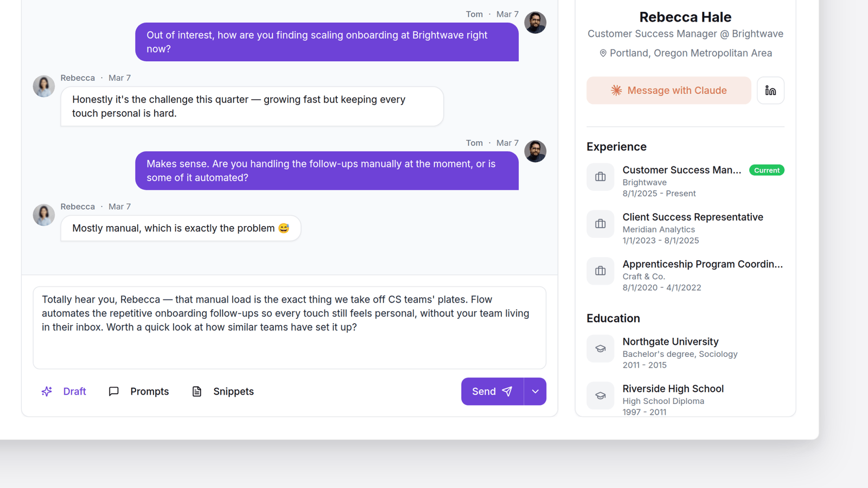The image size is (868, 488).
Task: Click Rebecca's avatar beside the 'Mostly manual' message
Action: tap(43, 215)
